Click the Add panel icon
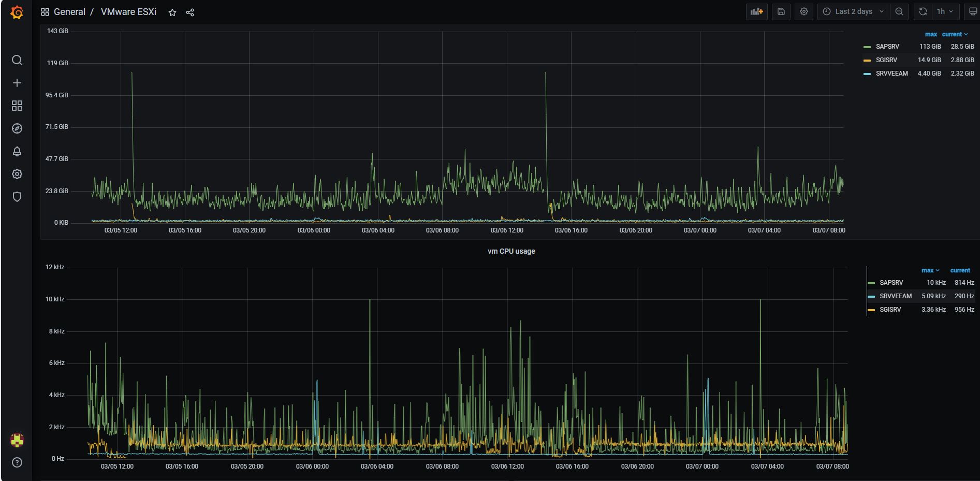Screen dimensions: 980x481 757,11
